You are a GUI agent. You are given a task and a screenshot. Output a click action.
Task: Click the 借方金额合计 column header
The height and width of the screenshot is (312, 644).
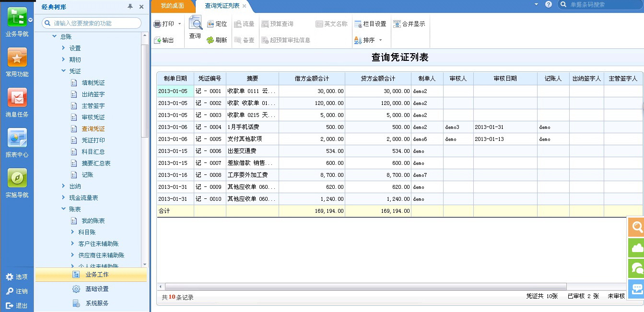tap(312, 79)
